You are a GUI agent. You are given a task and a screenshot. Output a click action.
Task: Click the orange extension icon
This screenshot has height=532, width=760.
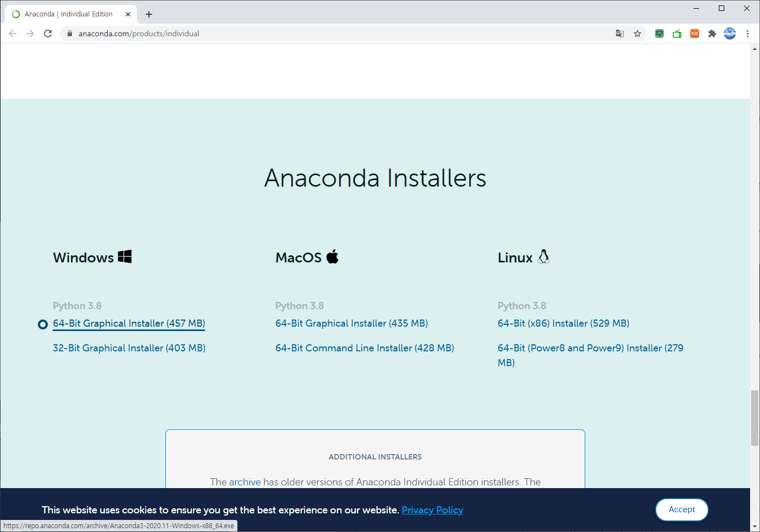click(695, 33)
